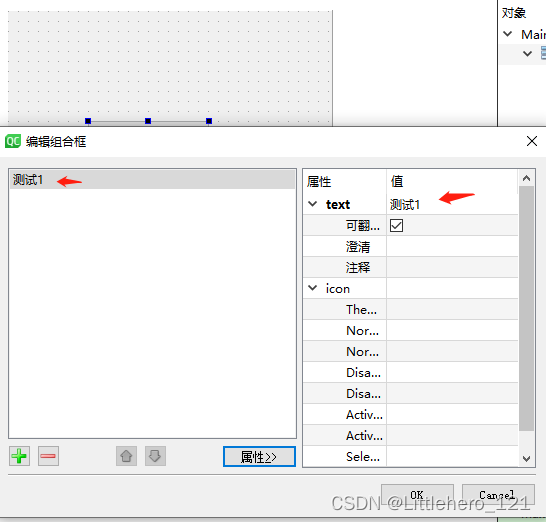Collapse the text property group
Screen dimensions: 546x522
[x=313, y=204]
